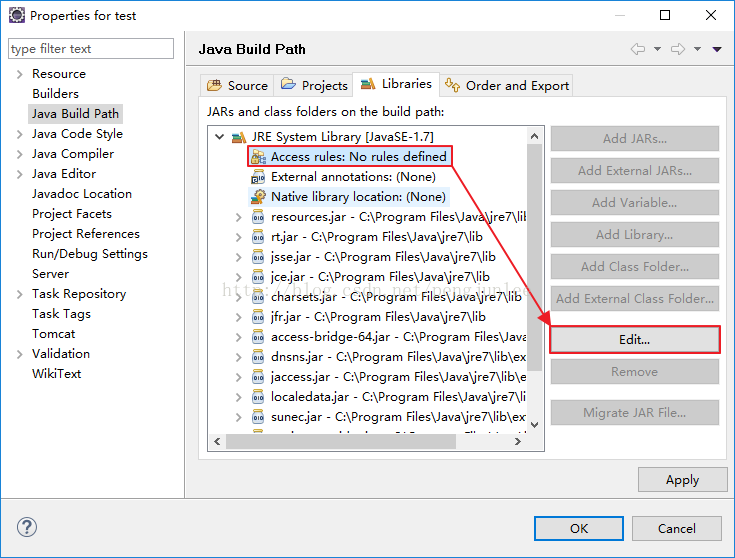Click the type filter text field
This screenshot has height=558, width=735.
(x=91, y=49)
